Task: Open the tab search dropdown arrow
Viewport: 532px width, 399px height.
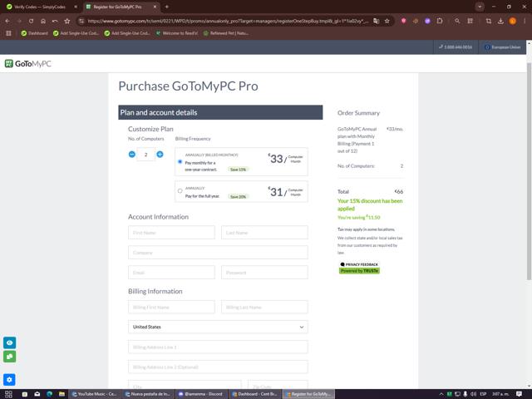Action: click(x=480, y=7)
